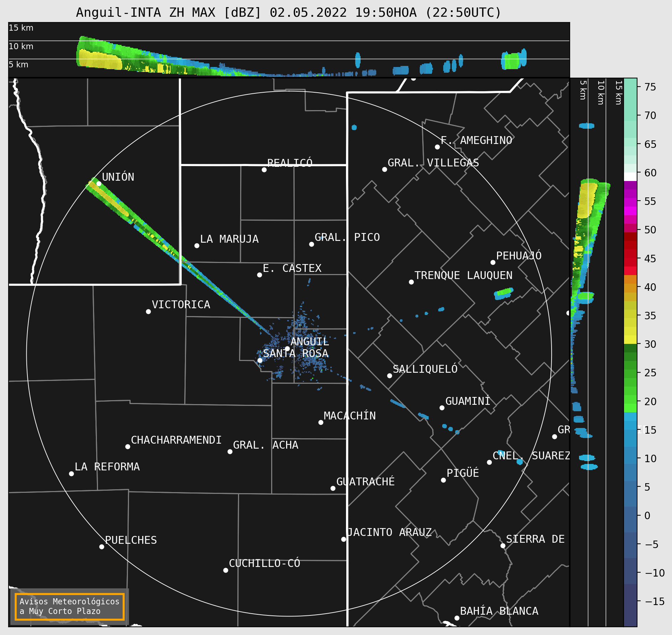
Task: Click the LA REFORMA label
Action: pyautogui.click(x=107, y=467)
